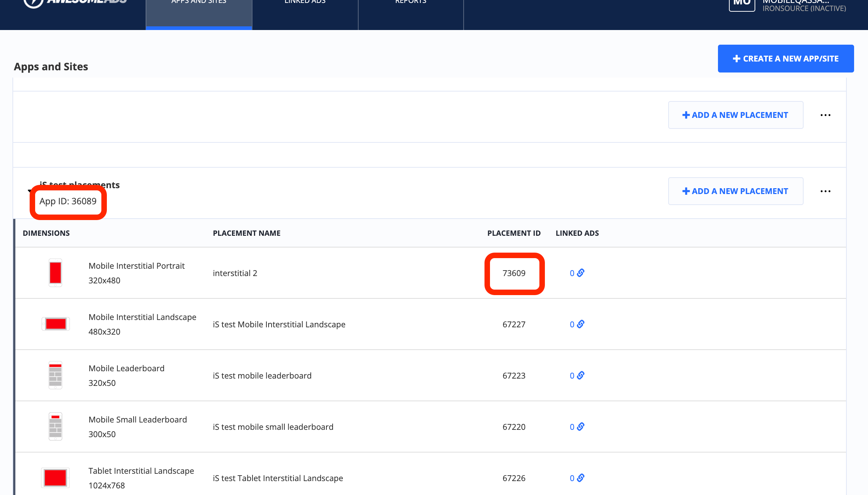Click linked ads icon for placement 67227
The image size is (868, 495).
coord(581,324)
